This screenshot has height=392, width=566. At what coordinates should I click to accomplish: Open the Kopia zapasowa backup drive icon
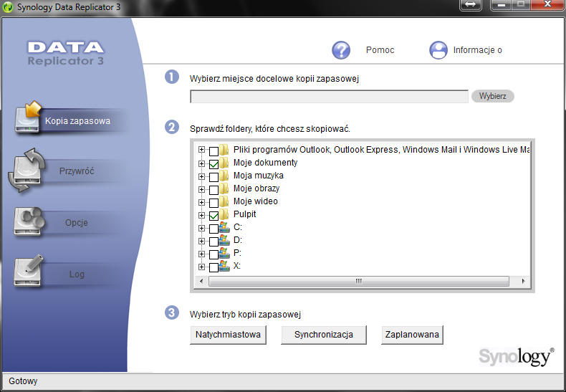(28, 117)
